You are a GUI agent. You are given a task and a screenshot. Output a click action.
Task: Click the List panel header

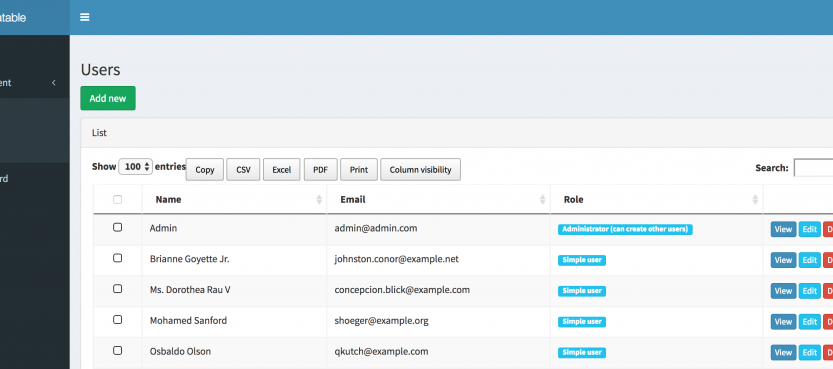[x=457, y=133]
